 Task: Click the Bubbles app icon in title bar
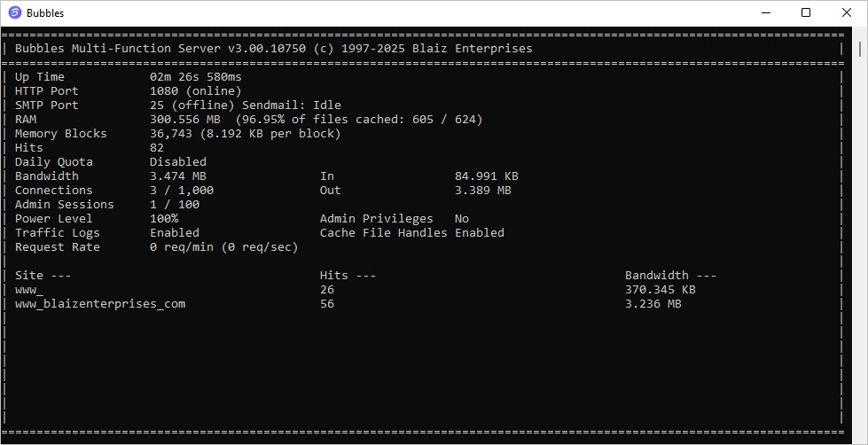13,13
